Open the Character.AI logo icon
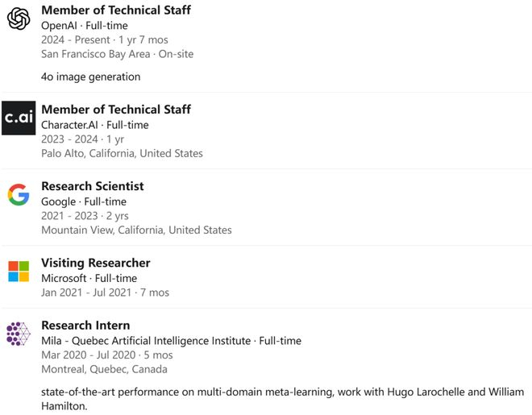Viewport: 532px width, 415px height. click(x=19, y=118)
